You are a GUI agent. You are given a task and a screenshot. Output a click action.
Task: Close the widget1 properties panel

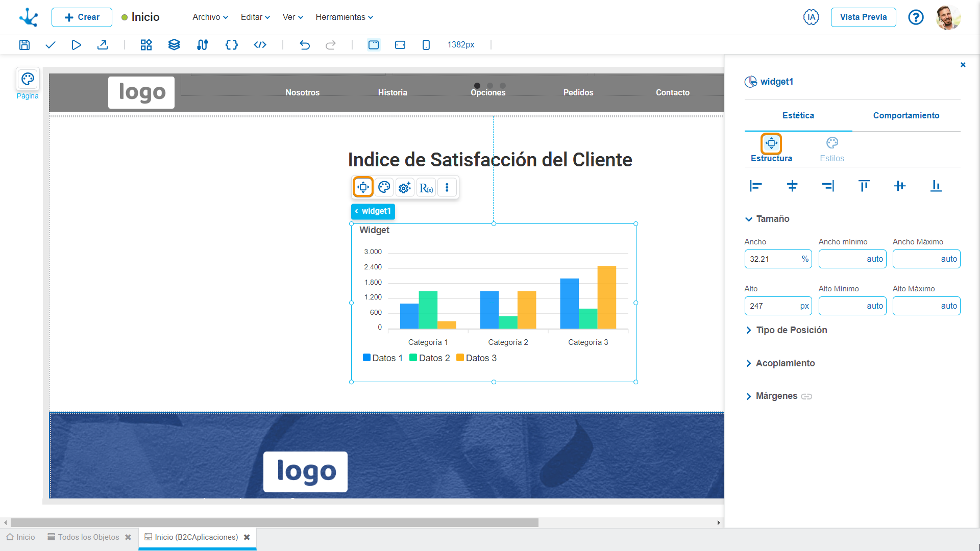coord(963,65)
